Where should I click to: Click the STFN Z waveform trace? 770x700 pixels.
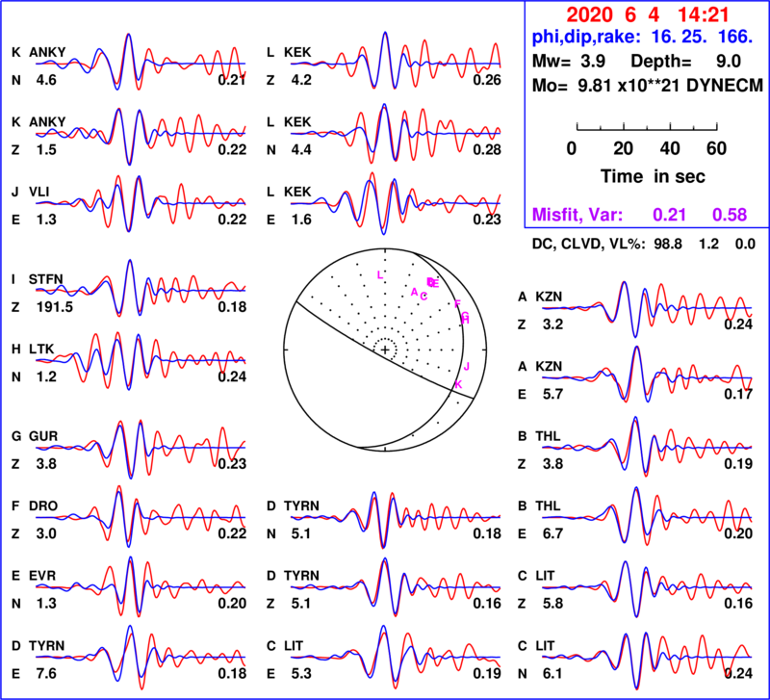click(x=141, y=288)
